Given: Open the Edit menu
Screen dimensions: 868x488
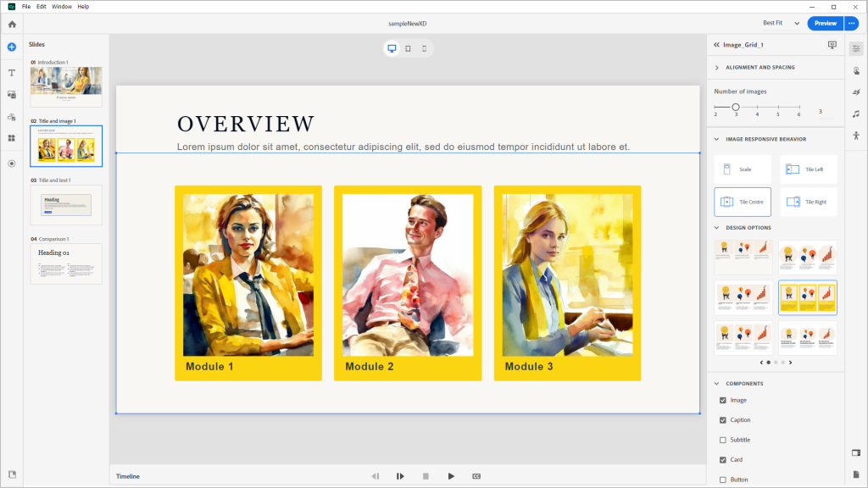Looking at the screenshot, I should coord(41,6).
